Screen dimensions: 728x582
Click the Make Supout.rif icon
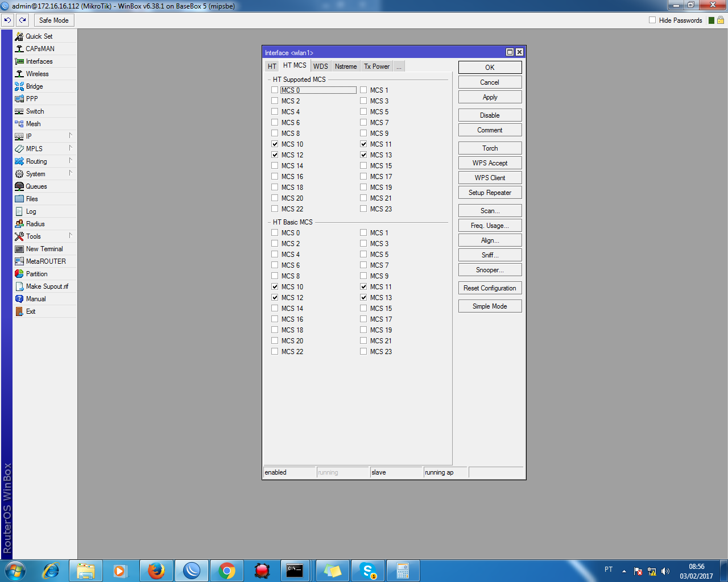point(19,286)
